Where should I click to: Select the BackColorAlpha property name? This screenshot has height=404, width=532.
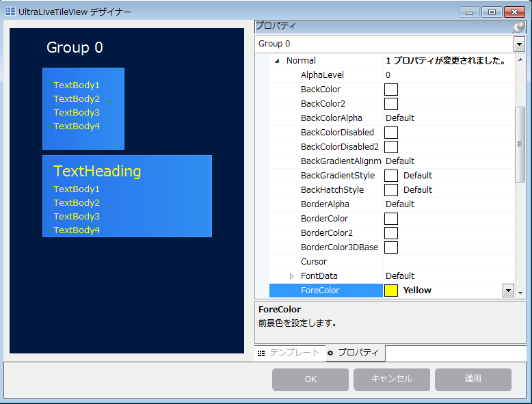[x=331, y=118]
